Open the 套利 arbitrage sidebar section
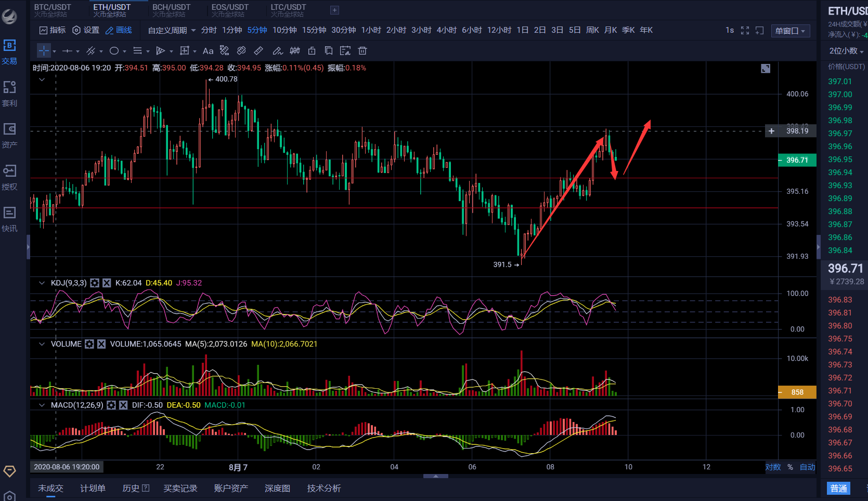Screen dimensions: 868x501 click(9, 94)
